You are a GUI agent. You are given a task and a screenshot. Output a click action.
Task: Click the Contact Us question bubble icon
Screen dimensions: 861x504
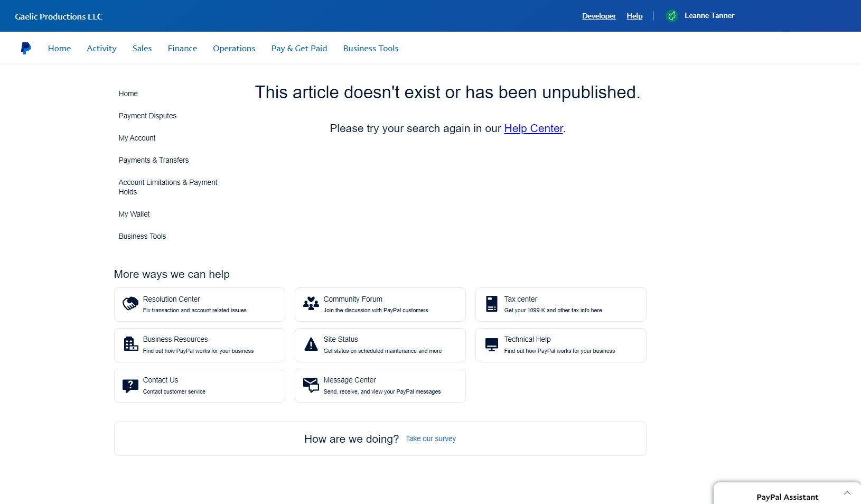click(130, 386)
